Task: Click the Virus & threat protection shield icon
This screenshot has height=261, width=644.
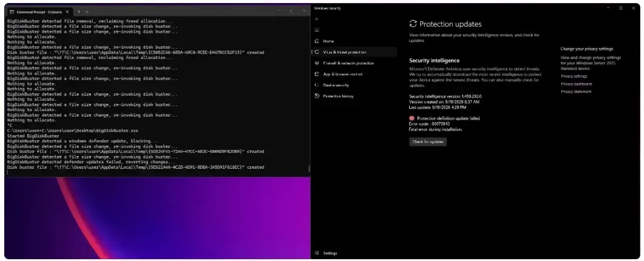Action: (317, 52)
